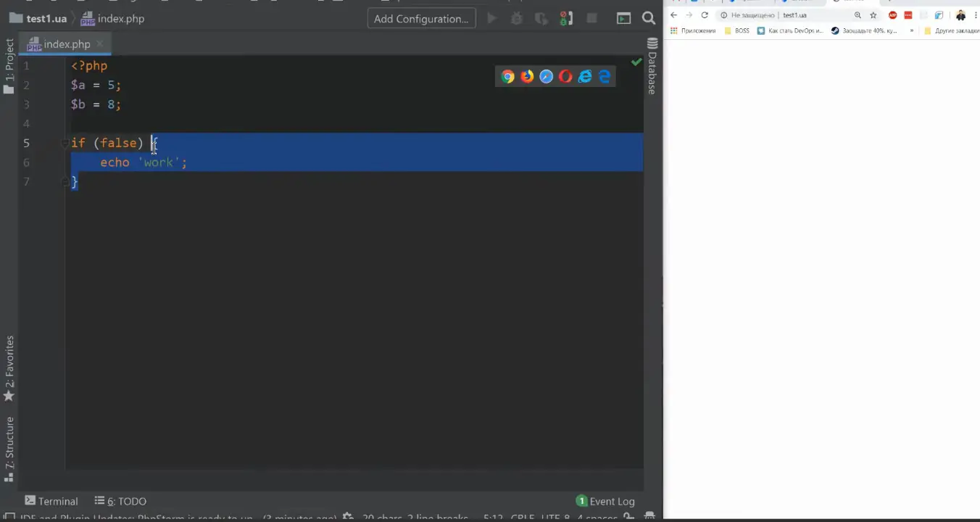
Task: Collapse the if block fold marker on line 5
Action: [x=65, y=144]
